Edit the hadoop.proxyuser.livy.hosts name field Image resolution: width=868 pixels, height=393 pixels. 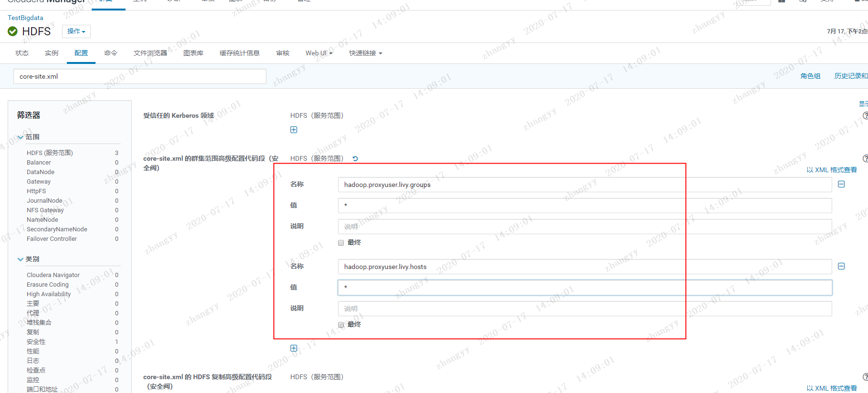click(585, 267)
